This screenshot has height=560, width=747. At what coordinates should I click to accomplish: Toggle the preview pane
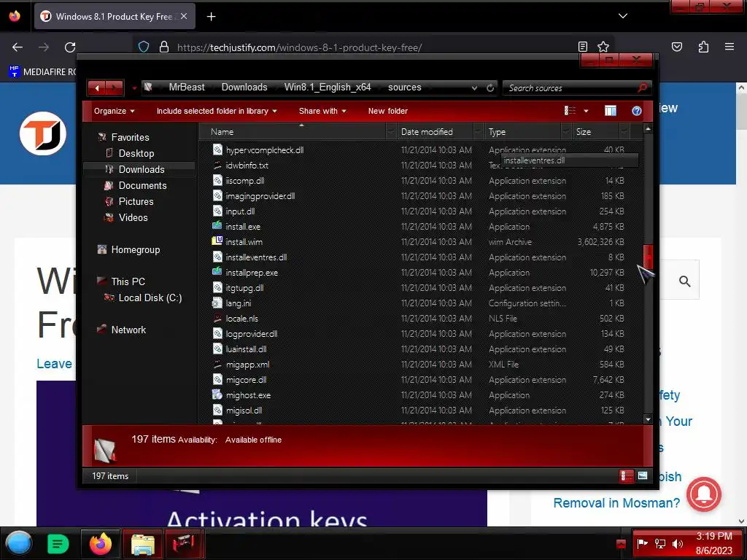pos(611,111)
